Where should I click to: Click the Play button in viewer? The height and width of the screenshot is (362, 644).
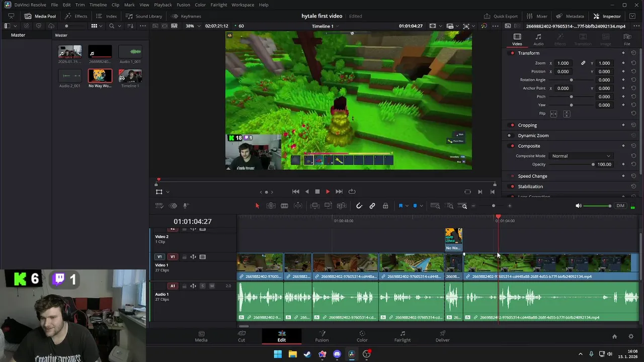(328, 192)
